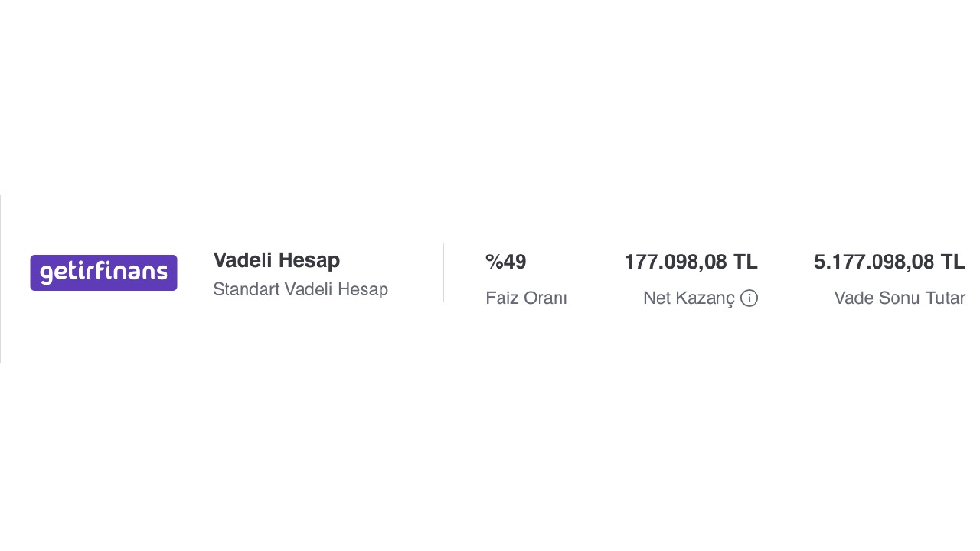Click the info icon beside Net Kazanç
This screenshot has width=980, height=551.
(x=749, y=298)
